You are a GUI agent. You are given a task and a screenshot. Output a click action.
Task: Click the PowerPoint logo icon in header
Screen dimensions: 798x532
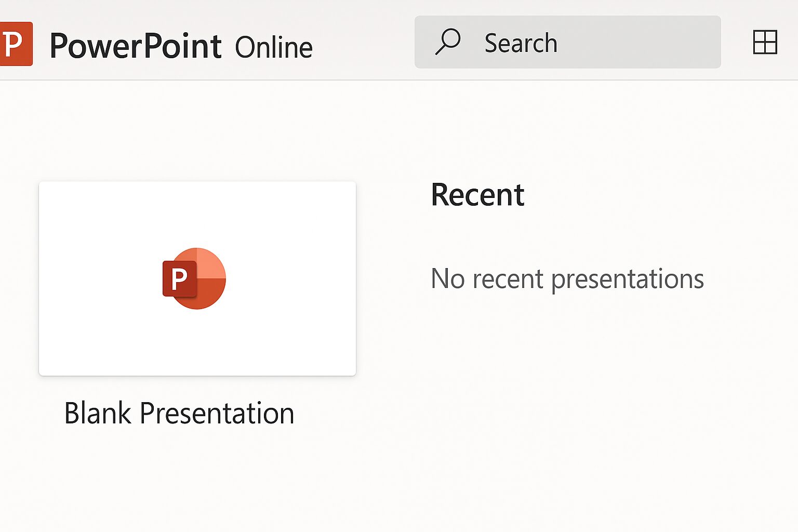pos(16,44)
